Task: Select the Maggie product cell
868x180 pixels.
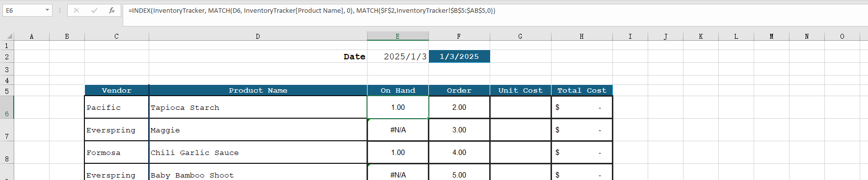Action: coord(258,129)
